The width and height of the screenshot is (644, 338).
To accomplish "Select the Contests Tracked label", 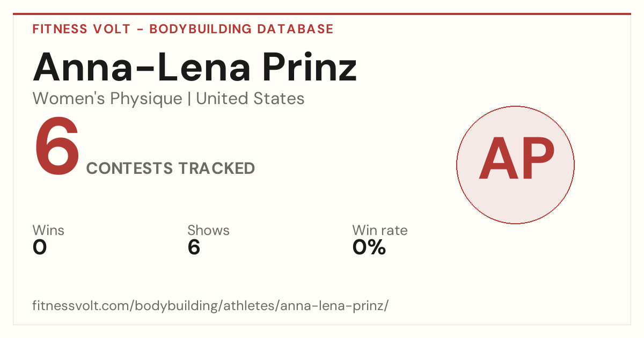I will (x=171, y=168).
